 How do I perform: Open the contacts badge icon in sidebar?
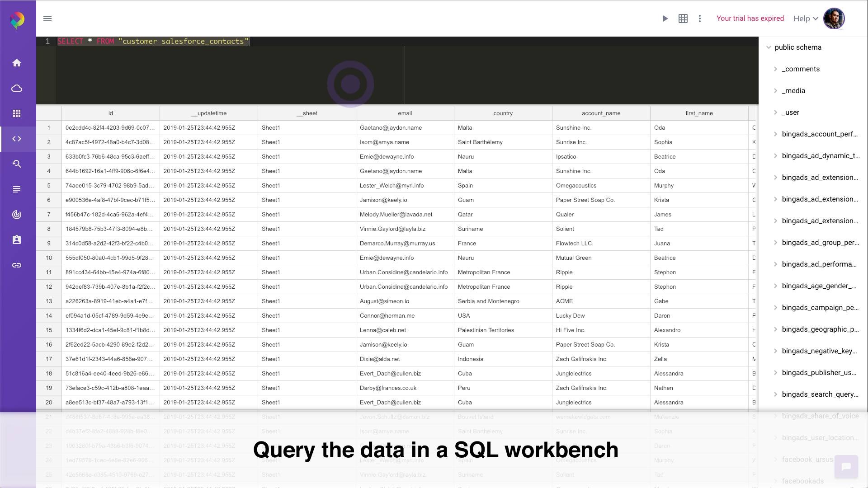pos(17,239)
